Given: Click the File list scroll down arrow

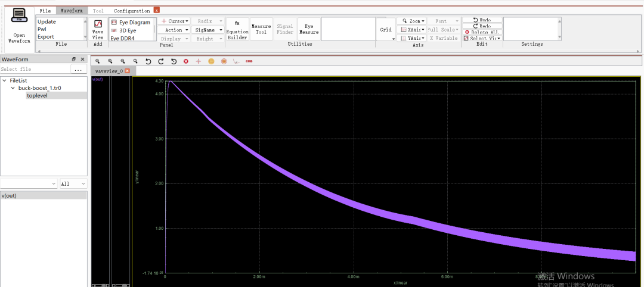Looking at the screenshot, I should pyautogui.click(x=86, y=38).
